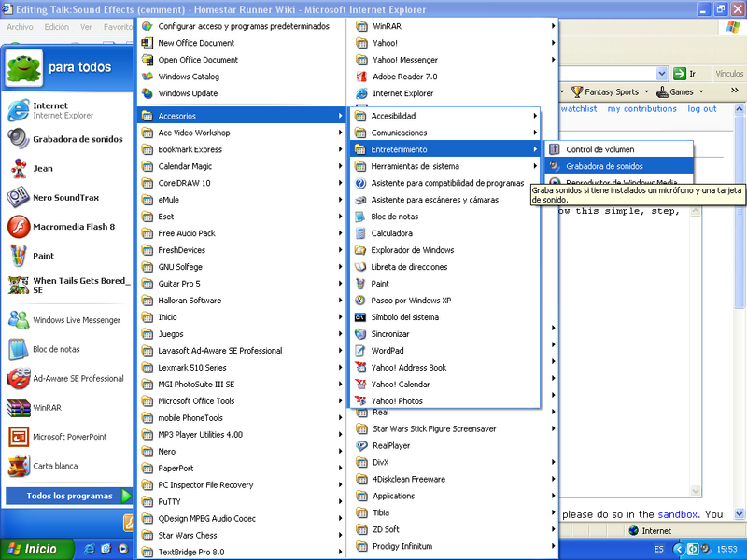Click the Sincronizar icon
The width and height of the screenshot is (747, 560).
coord(360,334)
